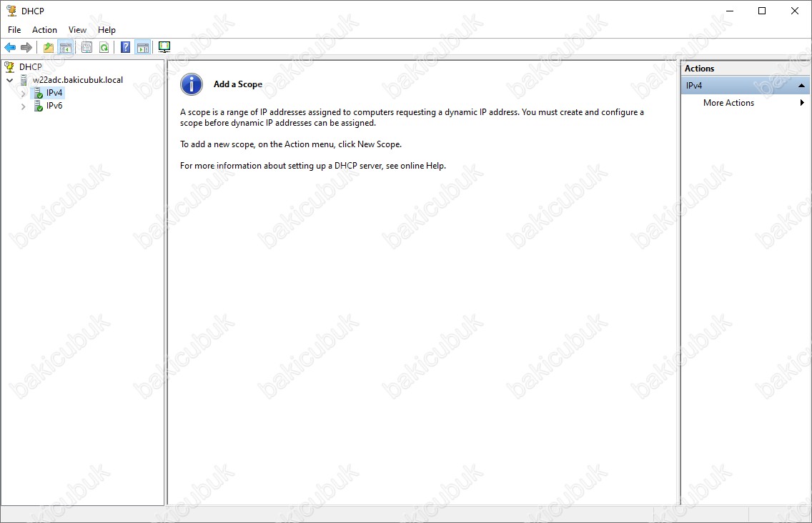Click the IPv4 server icon in tree
812x523 pixels.
pyautogui.click(x=38, y=93)
